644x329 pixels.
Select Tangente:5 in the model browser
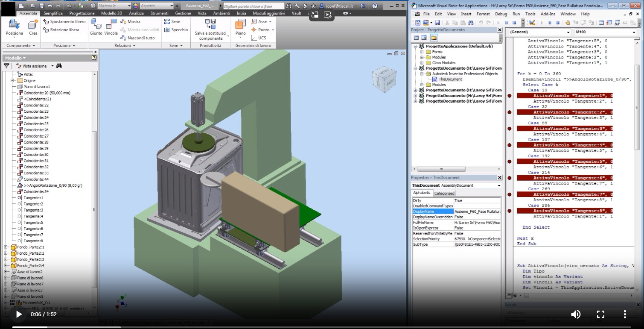[x=33, y=223]
